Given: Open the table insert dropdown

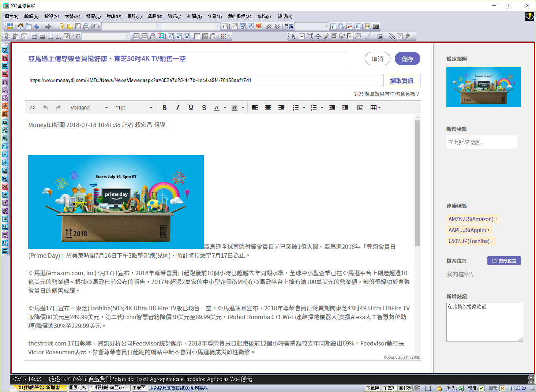Looking at the screenshot, I should pos(375,108).
